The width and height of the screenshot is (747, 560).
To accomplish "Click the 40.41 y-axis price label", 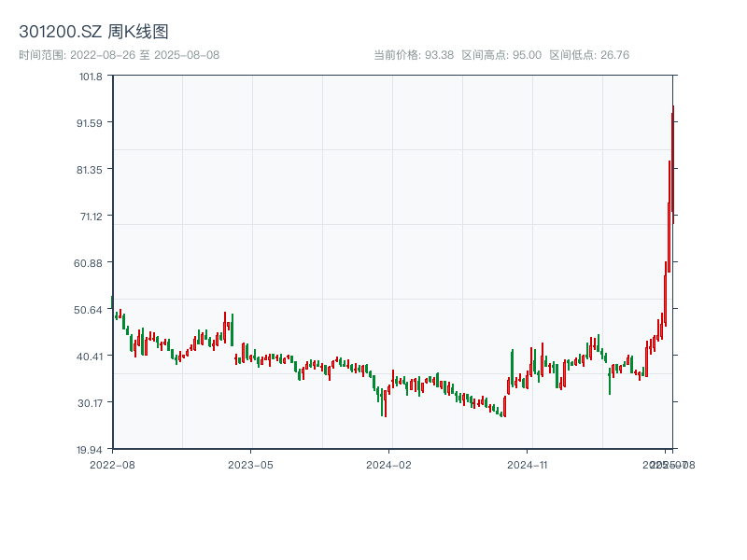I will tap(90, 357).
